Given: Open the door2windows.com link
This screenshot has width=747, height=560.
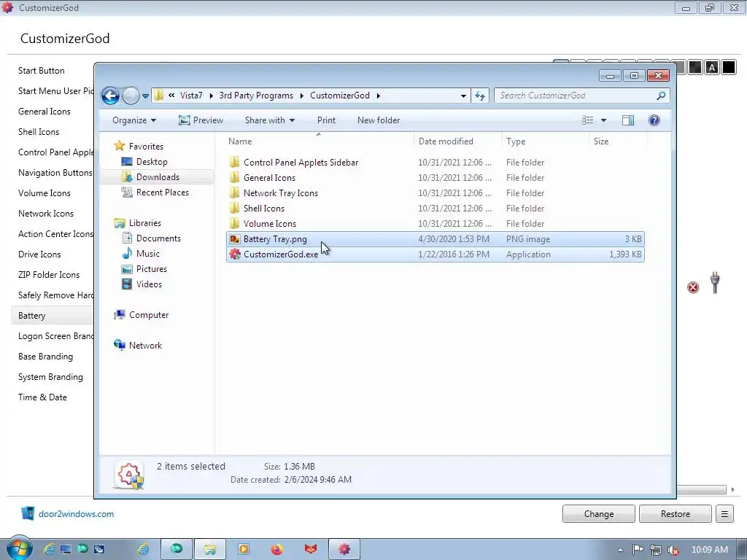Looking at the screenshot, I should [76, 514].
